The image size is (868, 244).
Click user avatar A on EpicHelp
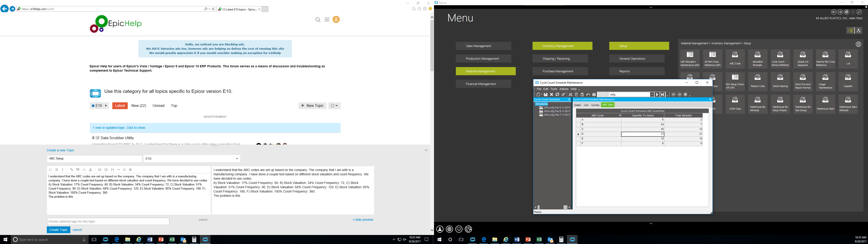(336, 20)
